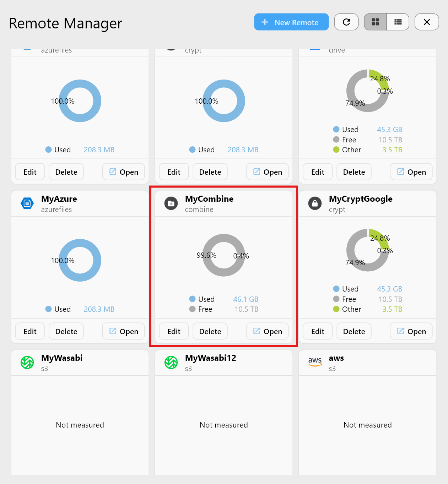Click the aws remote's AWS logo icon

click(x=315, y=362)
